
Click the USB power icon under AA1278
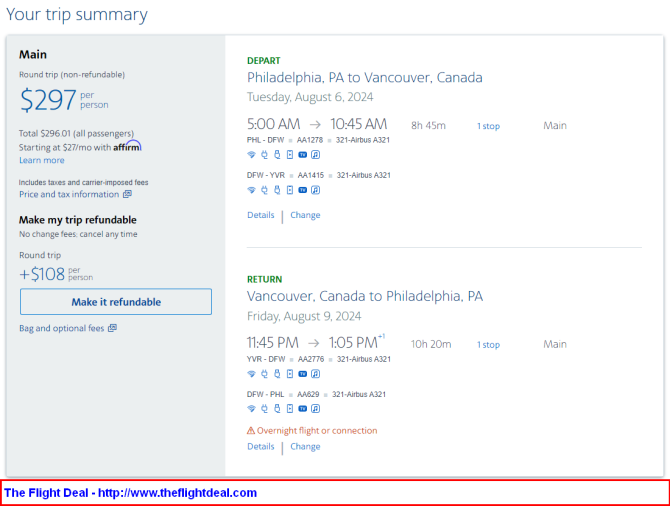pyautogui.click(x=277, y=155)
